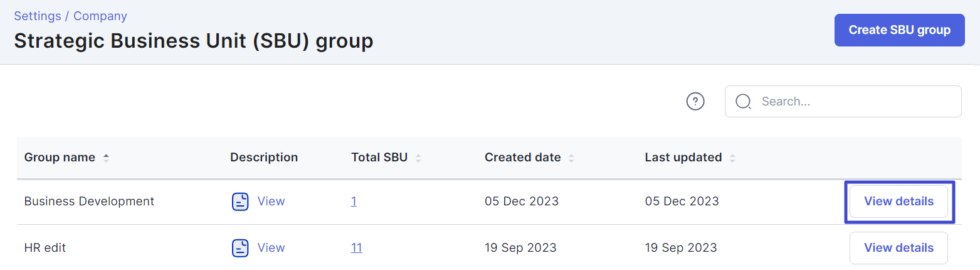
Task: View description for HR edit
Action: pos(271,248)
